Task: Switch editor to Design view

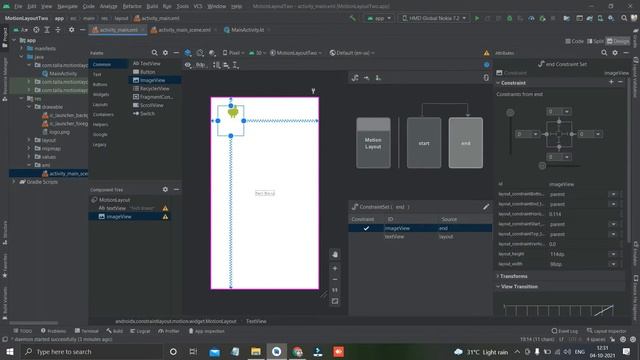Action: [x=618, y=41]
